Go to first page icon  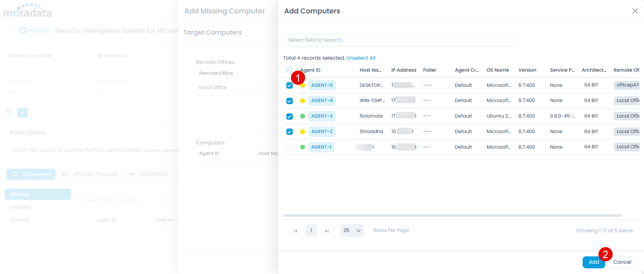click(x=296, y=231)
